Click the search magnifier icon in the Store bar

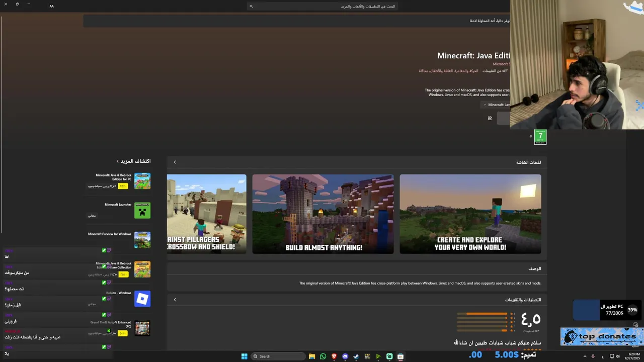pos(251,6)
